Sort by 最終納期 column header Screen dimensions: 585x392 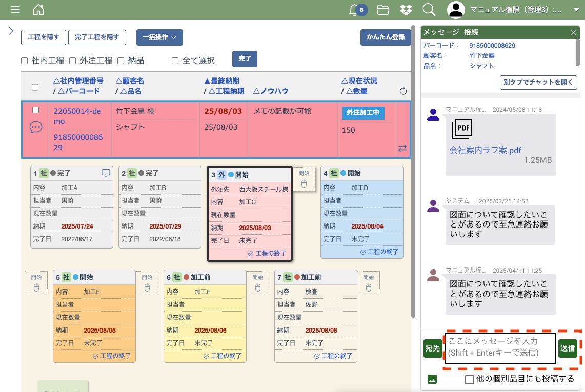click(221, 81)
